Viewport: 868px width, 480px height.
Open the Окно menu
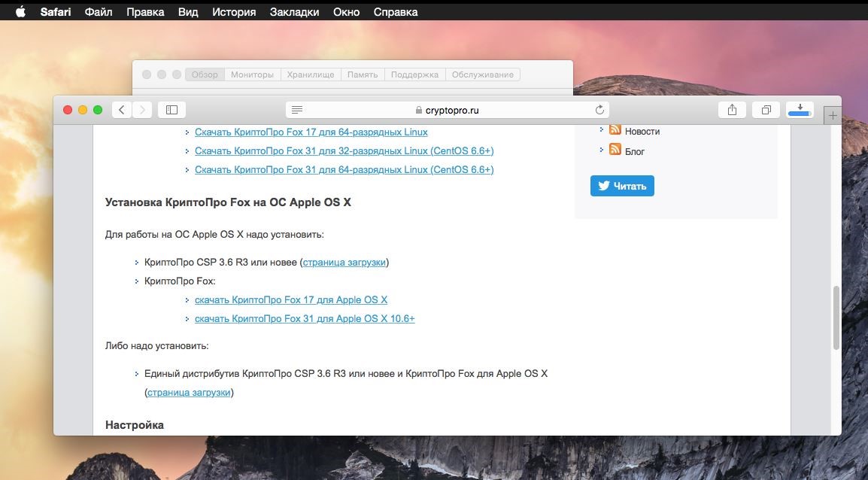click(x=346, y=11)
